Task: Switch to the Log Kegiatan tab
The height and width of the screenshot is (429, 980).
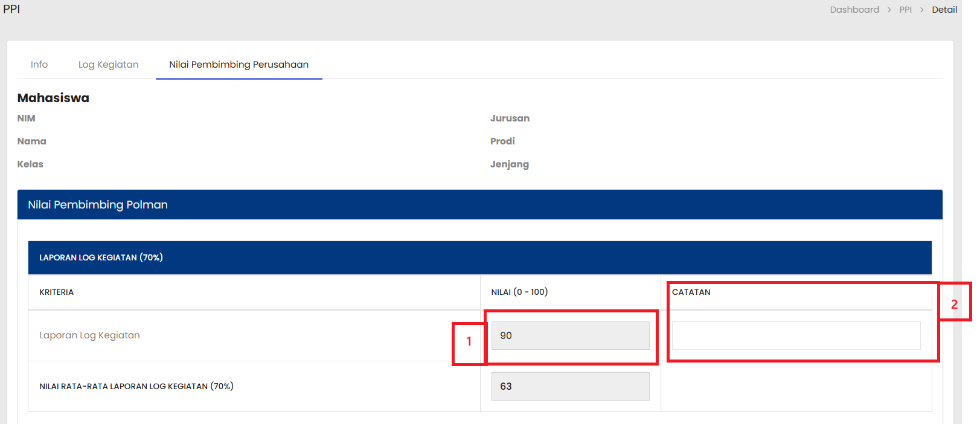Action: [108, 65]
